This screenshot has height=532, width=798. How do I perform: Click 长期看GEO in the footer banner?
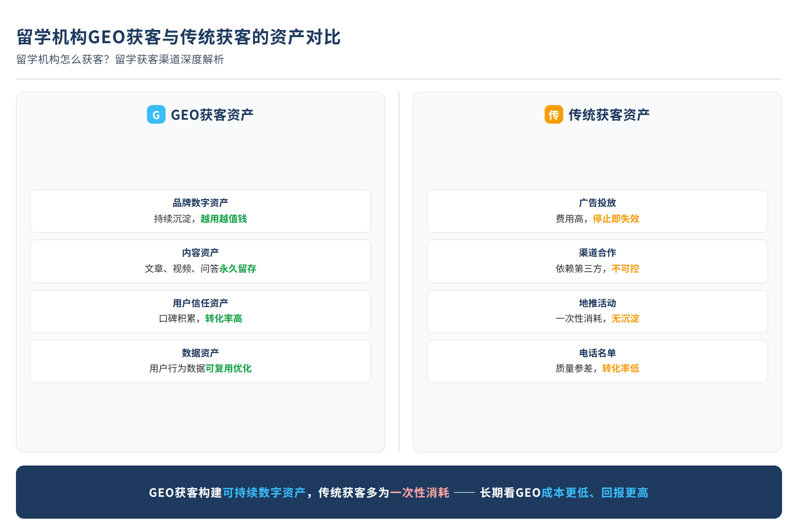pyautogui.click(x=510, y=493)
